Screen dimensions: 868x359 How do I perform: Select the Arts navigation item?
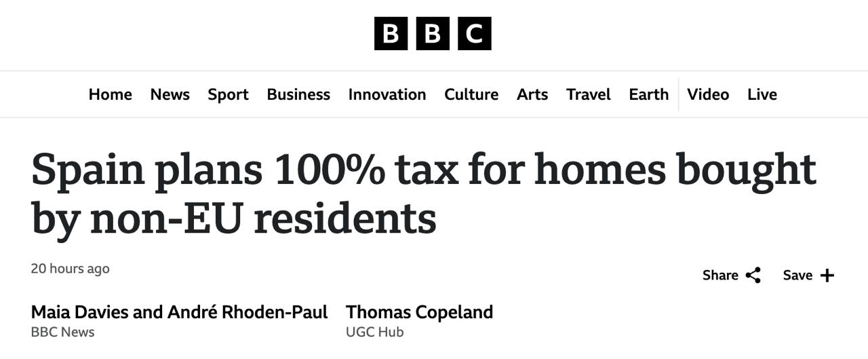(x=532, y=94)
